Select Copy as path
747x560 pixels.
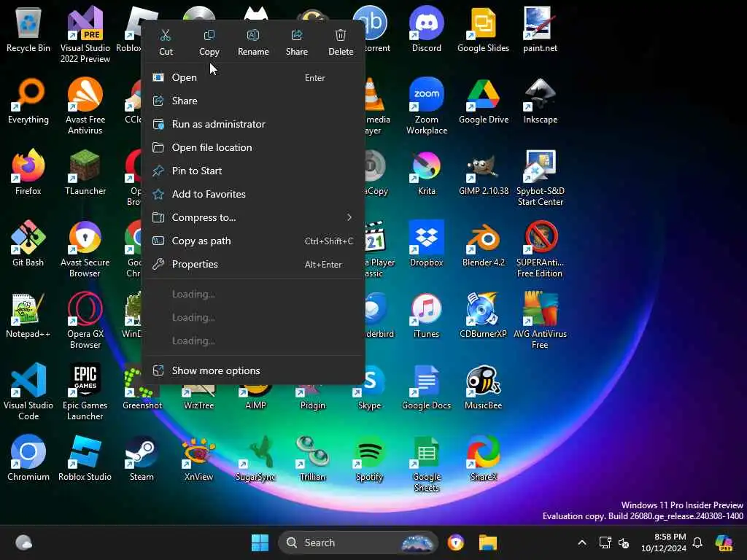253,241
